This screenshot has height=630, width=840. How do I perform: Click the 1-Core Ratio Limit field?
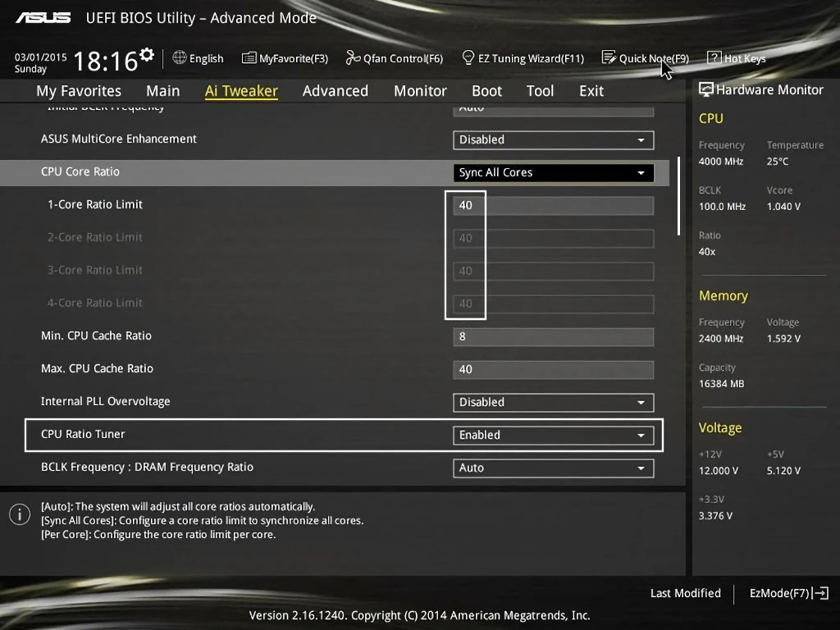coord(554,205)
